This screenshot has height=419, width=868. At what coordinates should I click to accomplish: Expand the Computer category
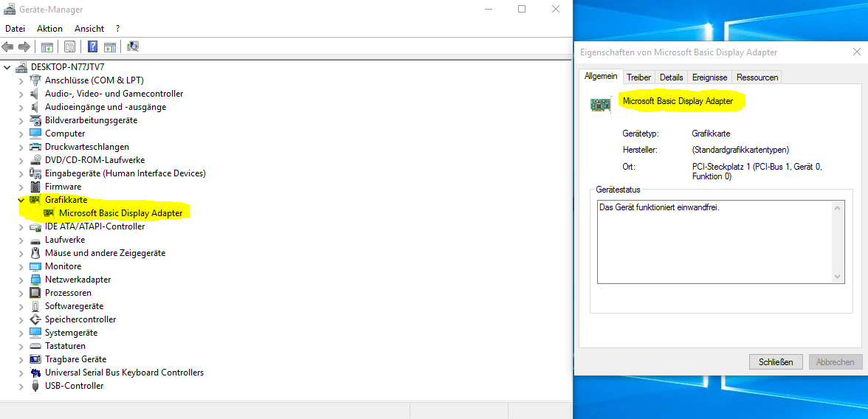point(21,134)
